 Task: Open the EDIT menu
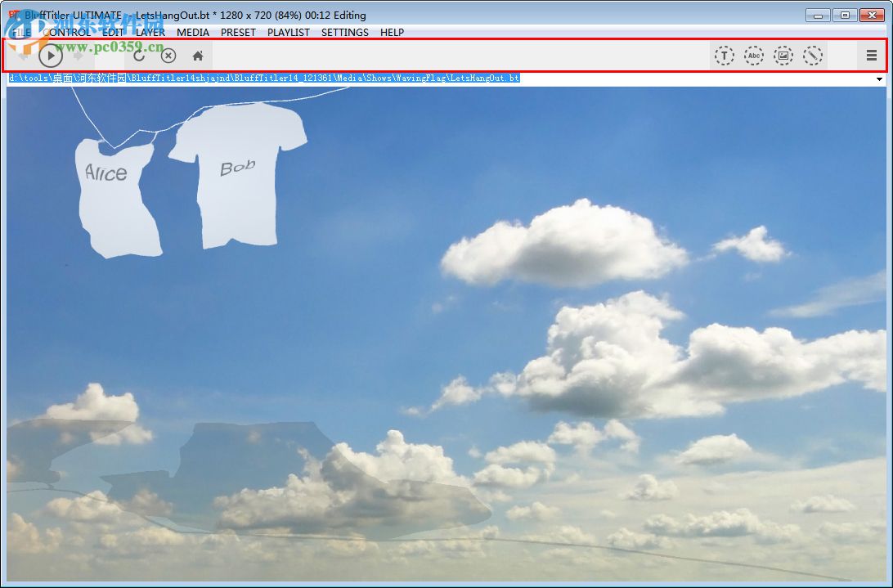tap(113, 33)
